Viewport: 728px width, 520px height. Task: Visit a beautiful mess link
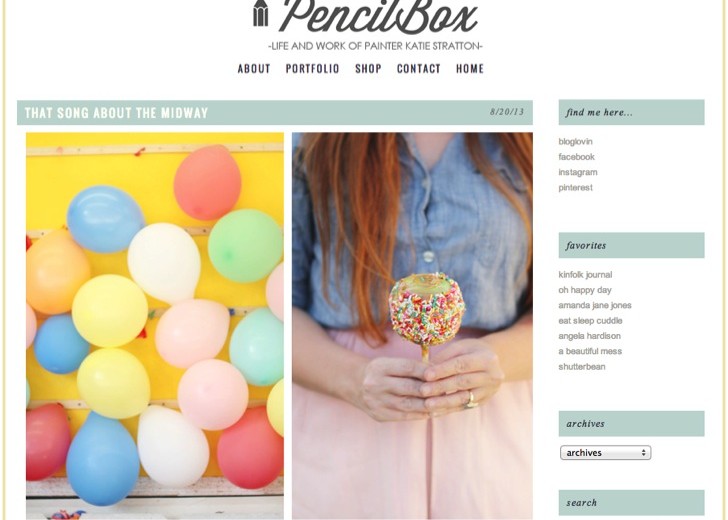[590, 351]
